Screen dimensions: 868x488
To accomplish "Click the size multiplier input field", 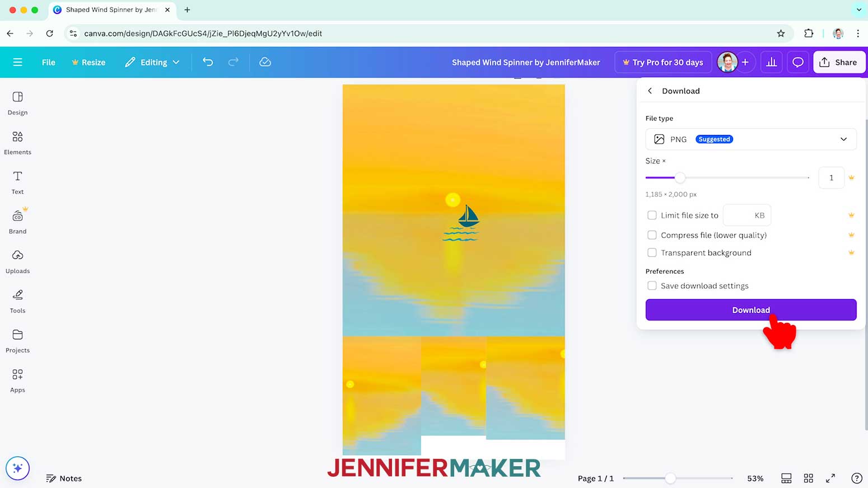I will (x=831, y=178).
